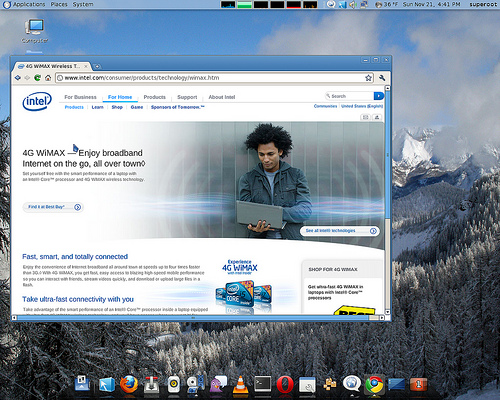Open the Products top navigation item
The height and width of the screenshot is (400, 500).
155,97
